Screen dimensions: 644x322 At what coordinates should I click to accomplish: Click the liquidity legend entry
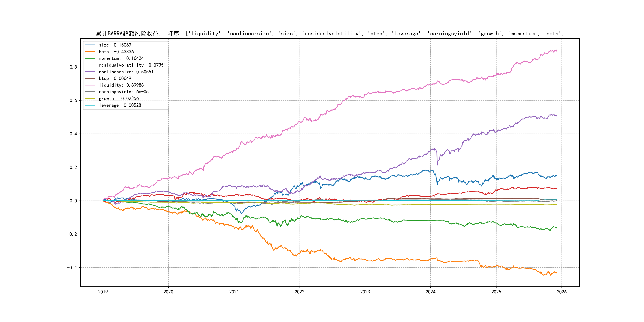click(x=121, y=85)
